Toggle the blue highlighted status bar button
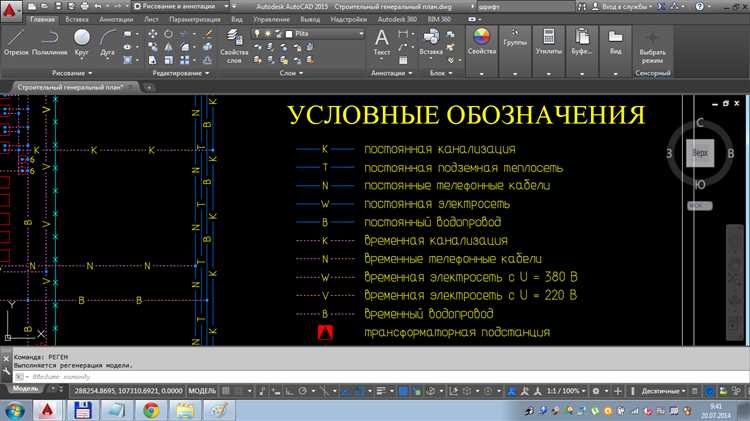 tap(403, 391)
